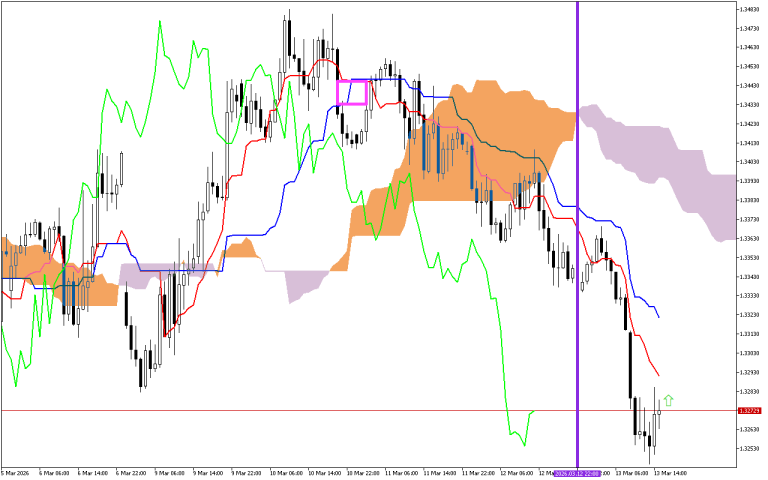Click the 6 Mar 06:00 time axis label

click(x=54, y=473)
